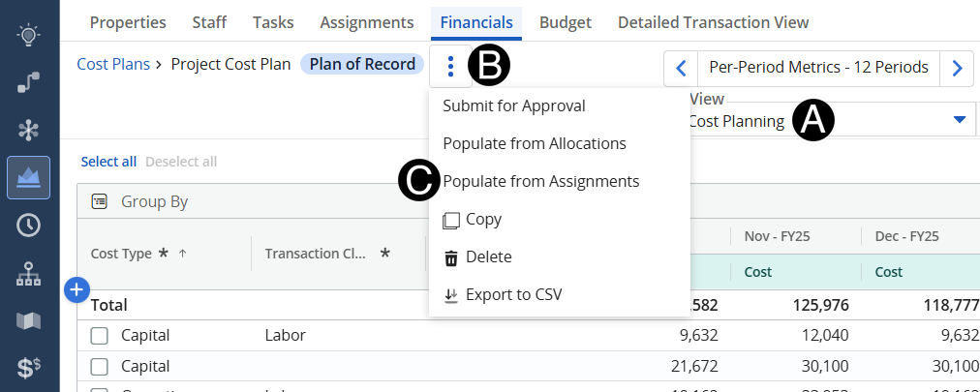This screenshot has height=392, width=980.
Task: Expand the Cost Planning view dropdown
Action: [959, 120]
